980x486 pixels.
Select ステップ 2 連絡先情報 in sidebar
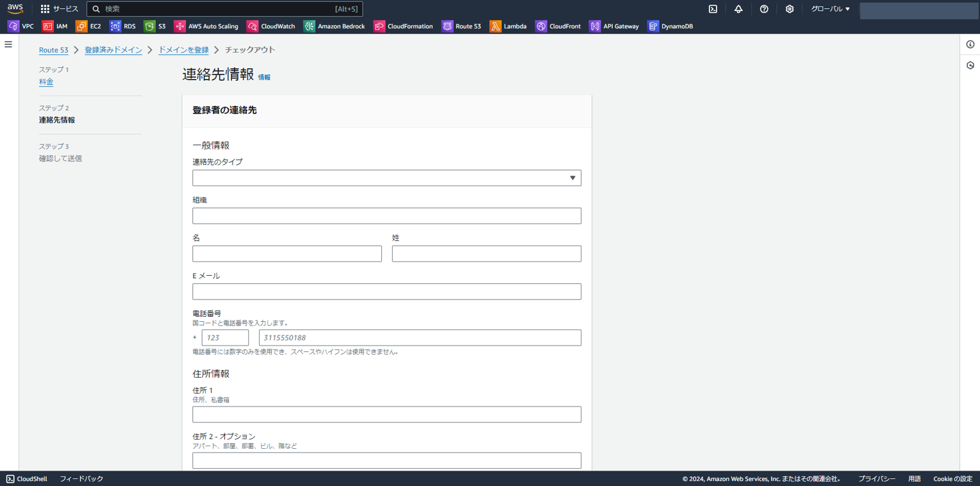coord(57,120)
